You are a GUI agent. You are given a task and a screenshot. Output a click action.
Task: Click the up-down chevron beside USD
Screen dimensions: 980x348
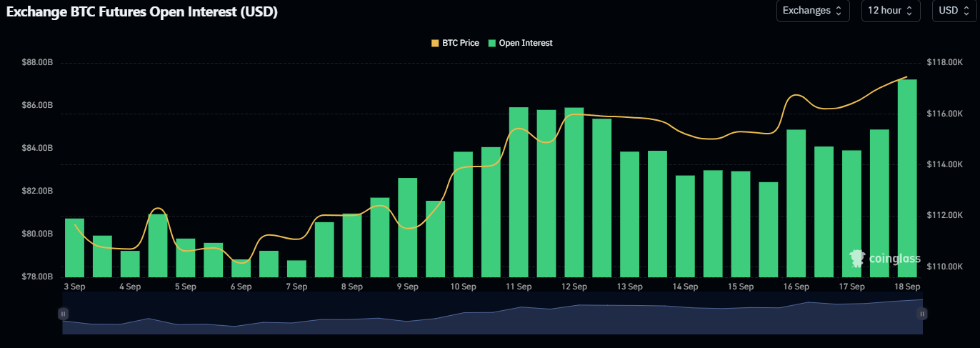(x=966, y=11)
